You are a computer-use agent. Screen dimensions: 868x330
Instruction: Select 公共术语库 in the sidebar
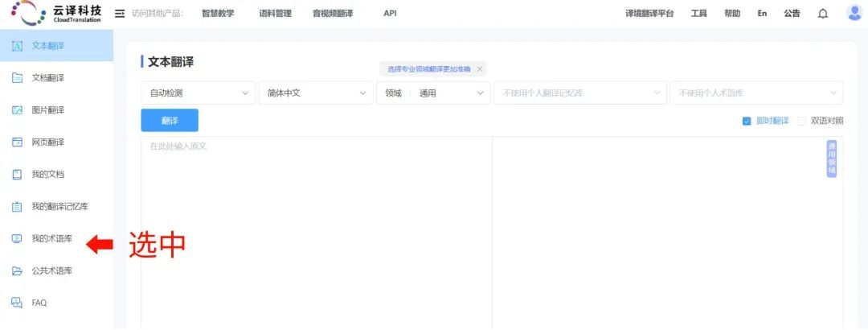[56, 271]
